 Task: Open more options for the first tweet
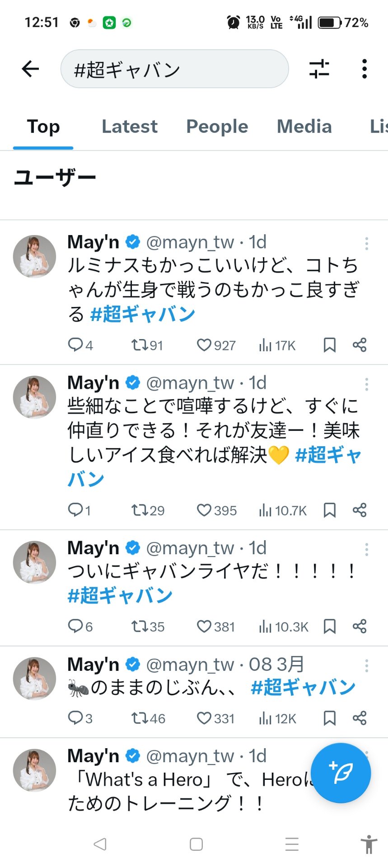pos(366,244)
